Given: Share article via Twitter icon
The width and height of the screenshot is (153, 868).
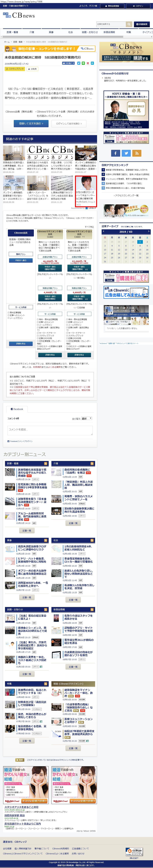Looking at the screenshot, I should coord(79,63).
